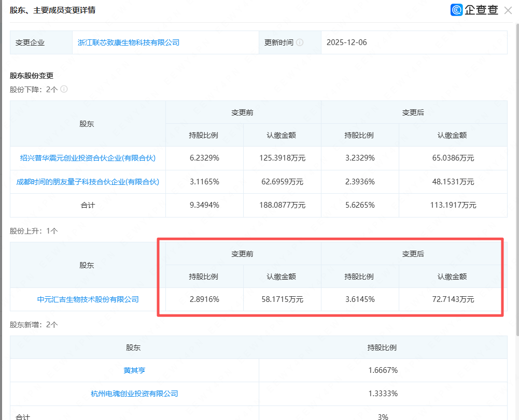Open new shareholder 黄其亨 profile link
The width and height of the screenshot is (519, 420).
point(134,370)
